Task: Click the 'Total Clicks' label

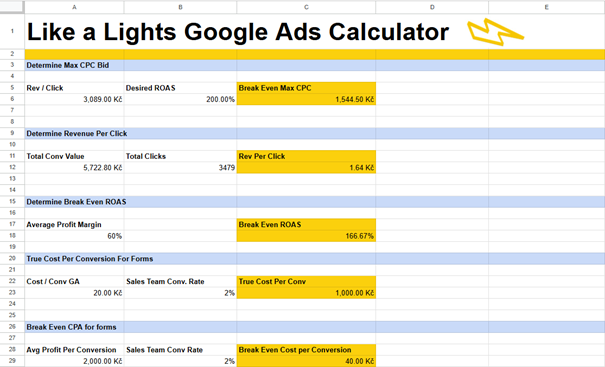Action: pyautogui.click(x=145, y=156)
